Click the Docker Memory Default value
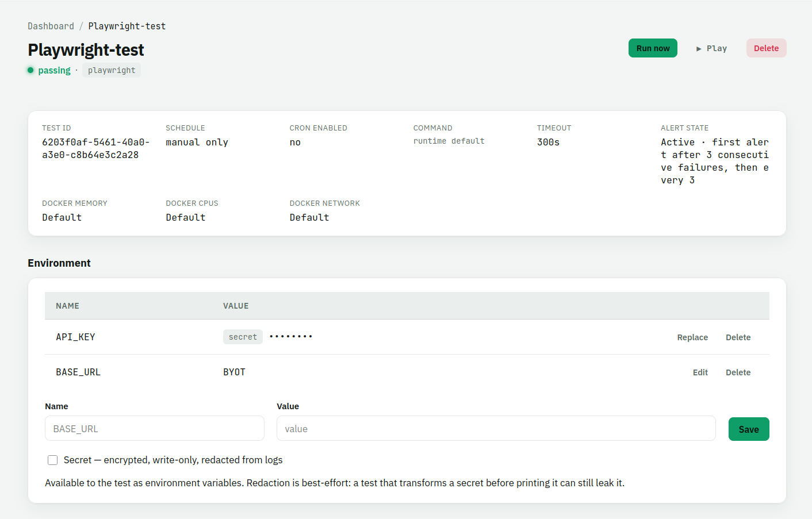The width and height of the screenshot is (812, 519). point(62,217)
